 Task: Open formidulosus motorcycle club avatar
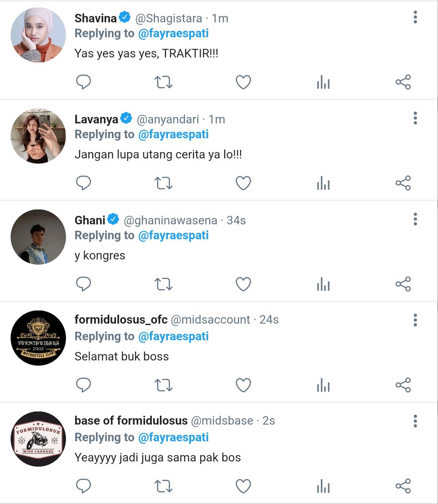38,338
